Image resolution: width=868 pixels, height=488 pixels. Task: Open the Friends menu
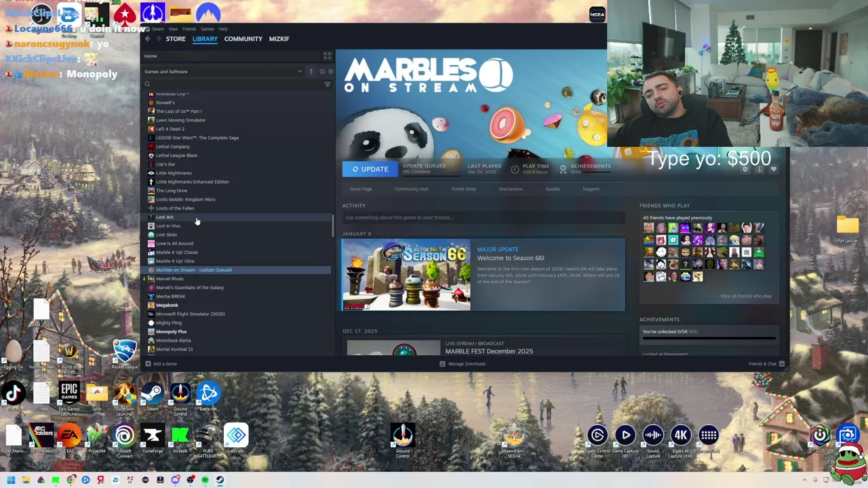pos(189,29)
